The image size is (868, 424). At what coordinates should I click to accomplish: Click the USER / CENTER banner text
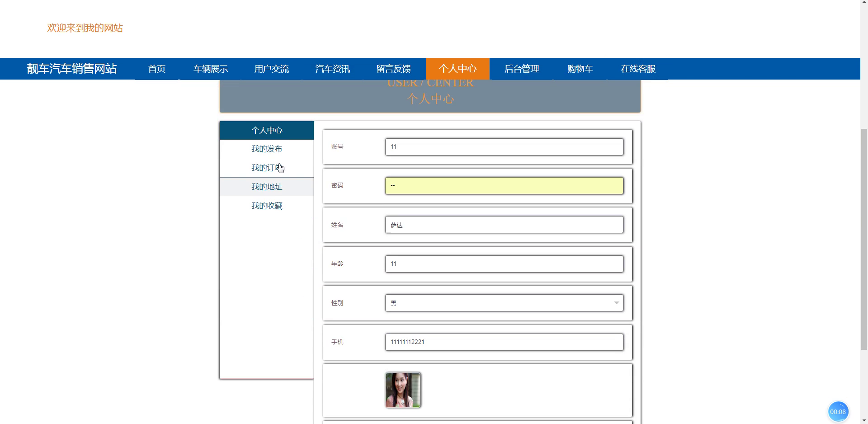click(430, 84)
